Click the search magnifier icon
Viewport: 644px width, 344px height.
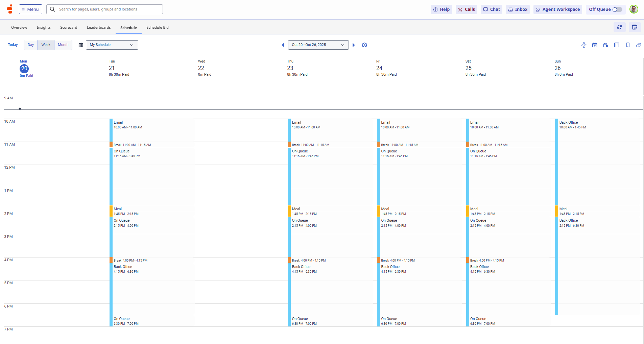coord(52,9)
